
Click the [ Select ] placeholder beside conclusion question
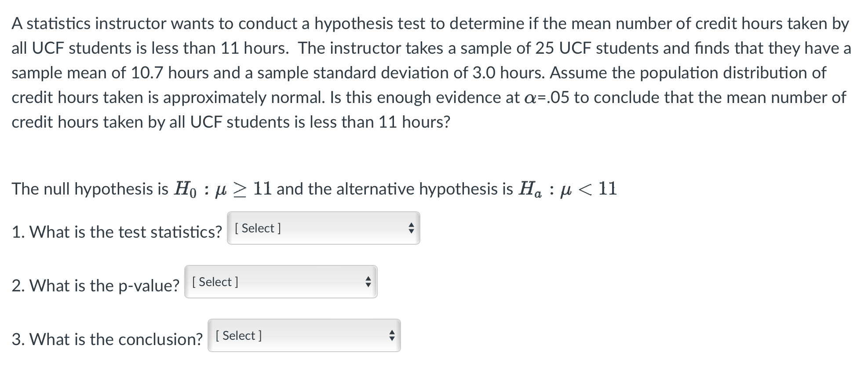(x=239, y=335)
